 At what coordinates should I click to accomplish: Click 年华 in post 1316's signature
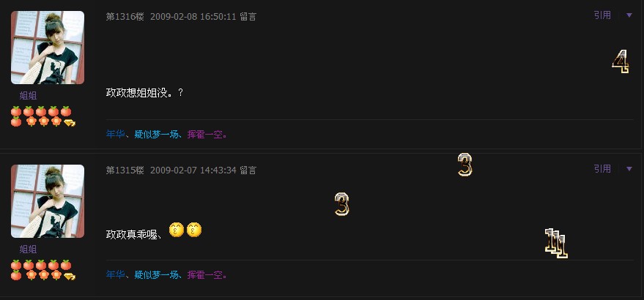click(x=116, y=134)
